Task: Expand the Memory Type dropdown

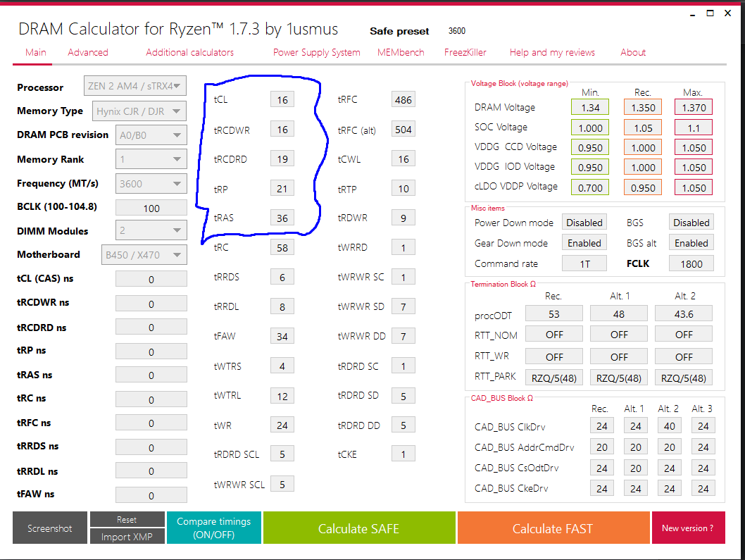Action: [139, 111]
